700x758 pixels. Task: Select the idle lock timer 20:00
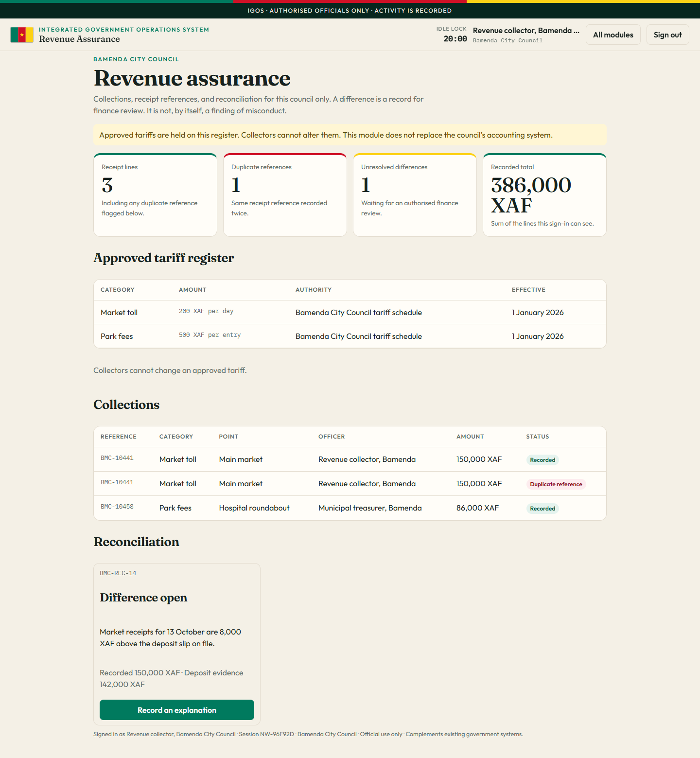(x=455, y=39)
